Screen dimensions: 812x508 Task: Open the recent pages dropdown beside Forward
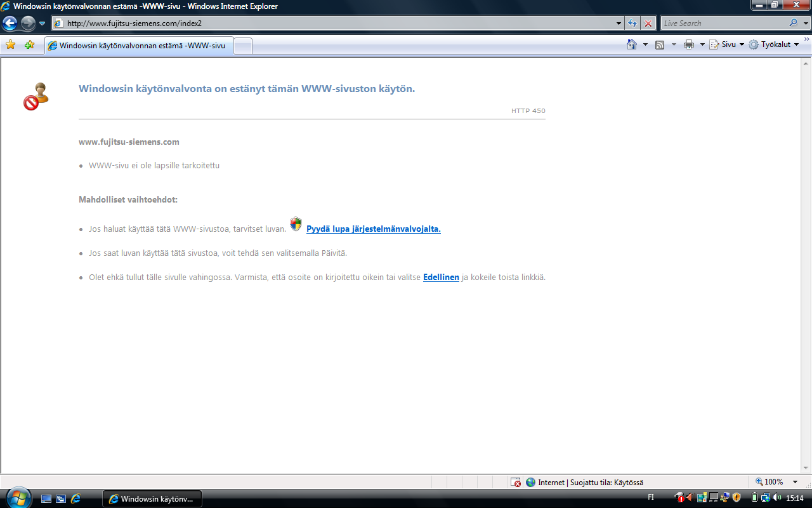pos(43,23)
